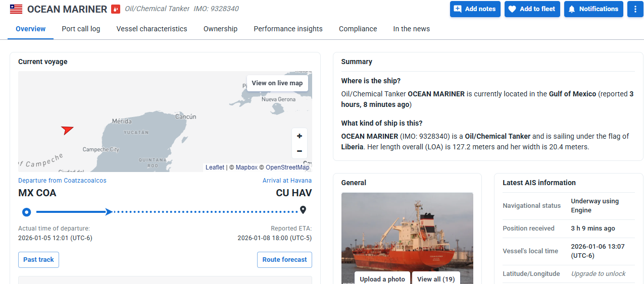Click Position received 3 h 9 mins ago value
The image size is (644, 284).
593,229
